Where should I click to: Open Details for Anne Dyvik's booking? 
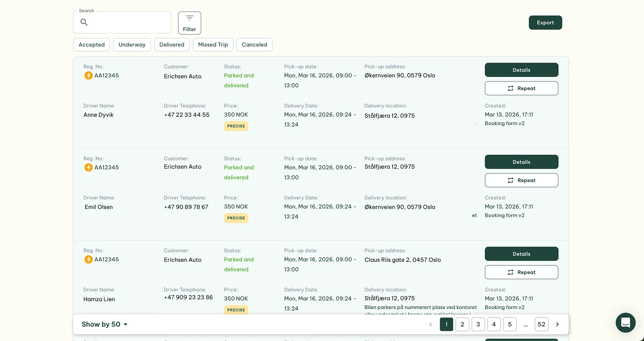point(522,70)
